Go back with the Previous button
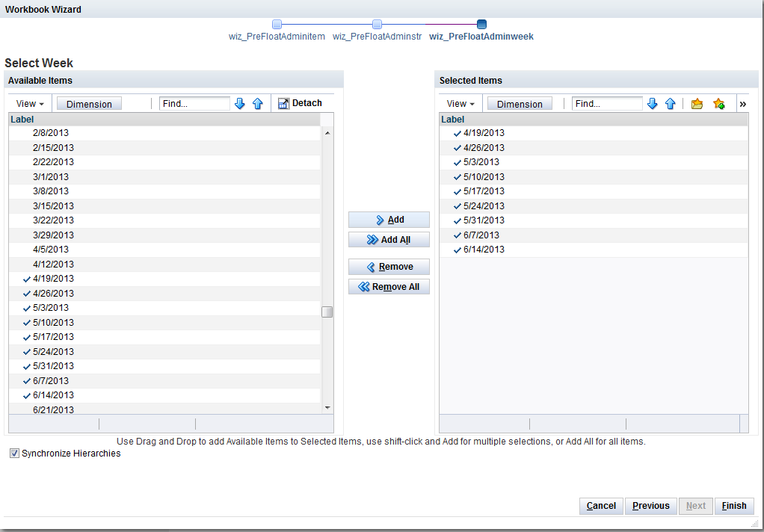Image resolution: width=764 pixels, height=532 pixels. click(651, 506)
